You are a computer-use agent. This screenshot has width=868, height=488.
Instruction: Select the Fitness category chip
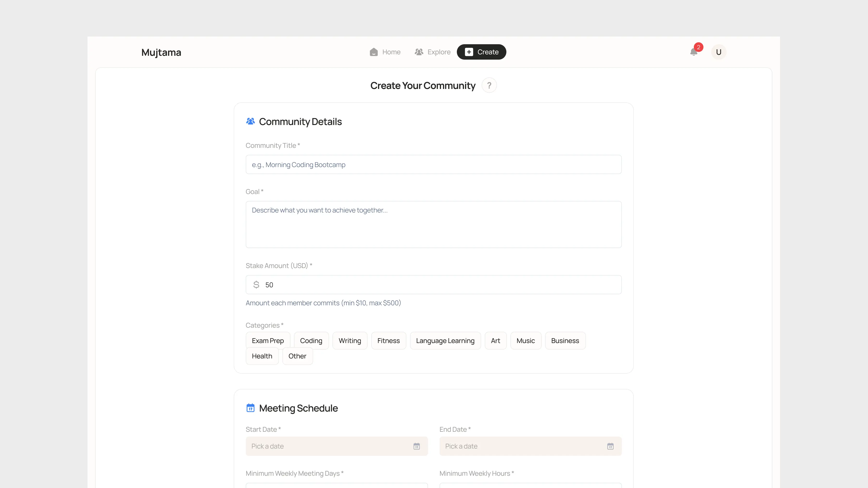(x=388, y=341)
